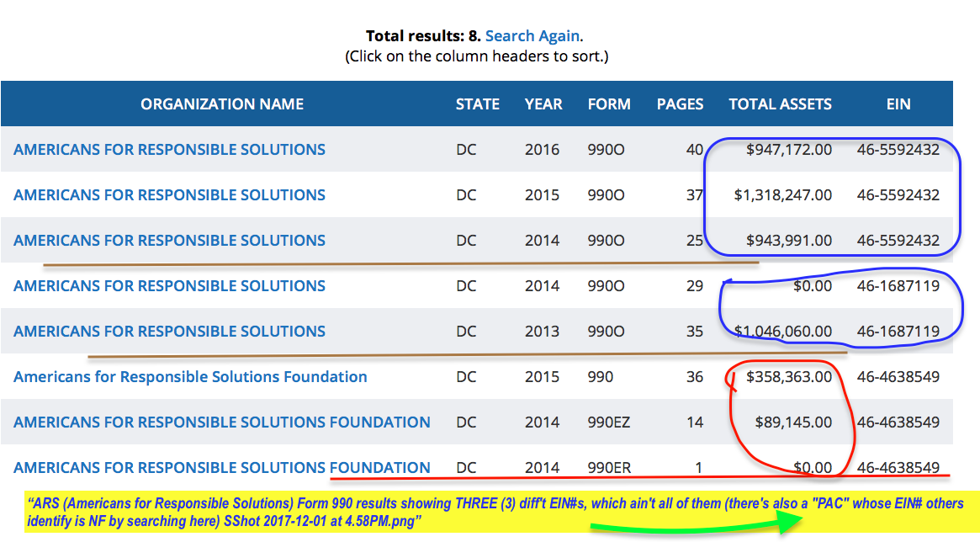Open the 2015 Foundation Form 990 filing

pos(190,377)
